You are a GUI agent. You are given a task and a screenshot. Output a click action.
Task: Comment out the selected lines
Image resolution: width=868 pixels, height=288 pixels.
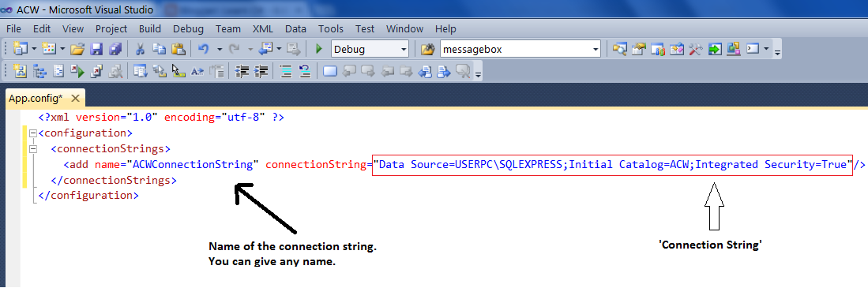pyautogui.click(x=286, y=71)
